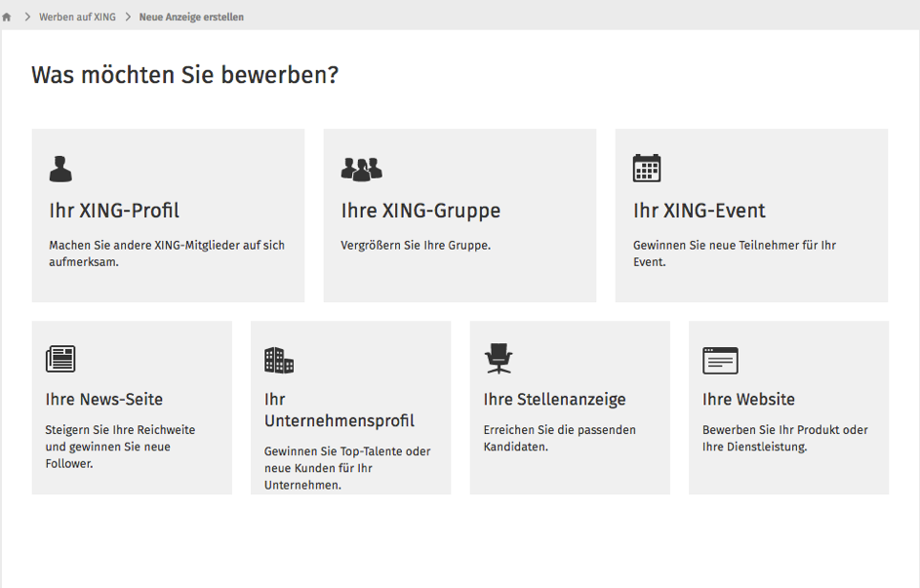Click the browser window icon for Website
Viewport: 920px width, 588px height.
pyautogui.click(x=720, y=361)
